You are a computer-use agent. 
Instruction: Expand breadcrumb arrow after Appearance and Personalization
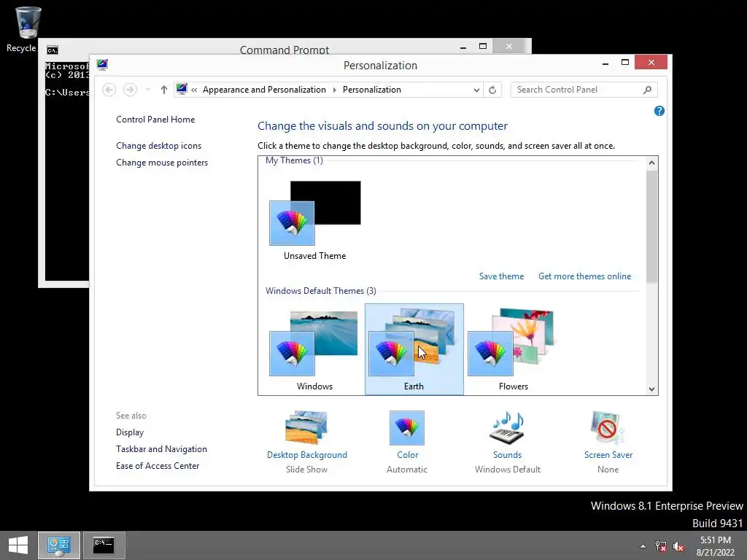(x=334, y=90)
